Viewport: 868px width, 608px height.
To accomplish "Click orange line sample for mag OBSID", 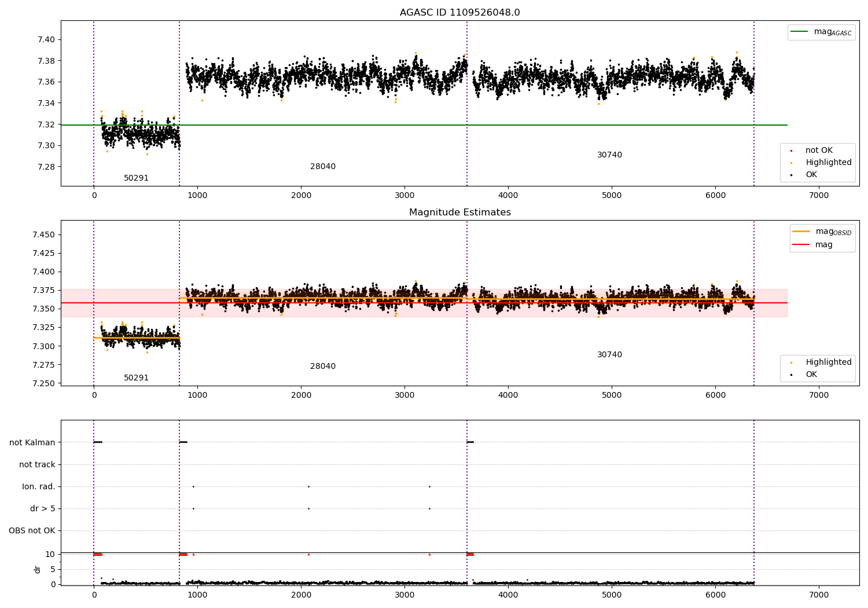I will (x=801, y=232).
